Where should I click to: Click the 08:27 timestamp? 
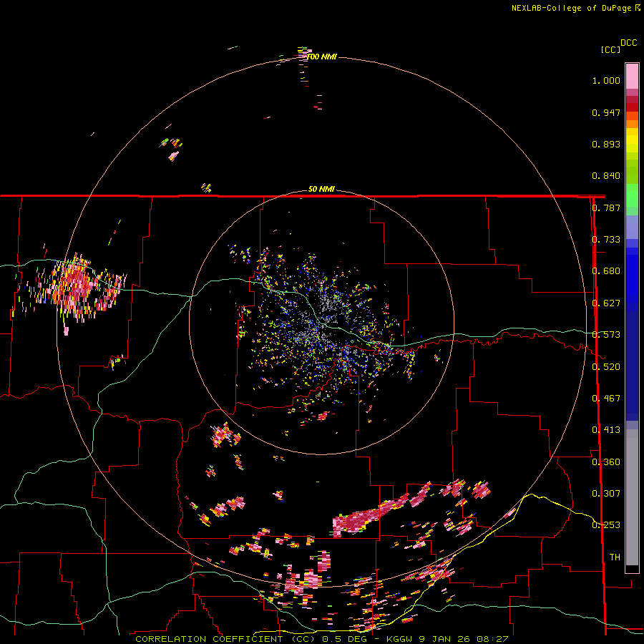point(492,639)
